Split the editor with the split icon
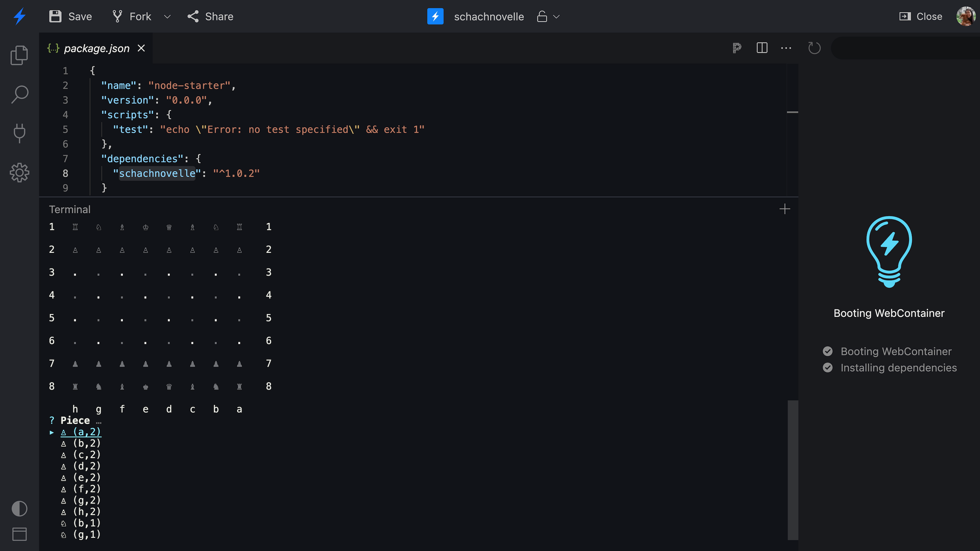The image size is (980, 551). 762,48
